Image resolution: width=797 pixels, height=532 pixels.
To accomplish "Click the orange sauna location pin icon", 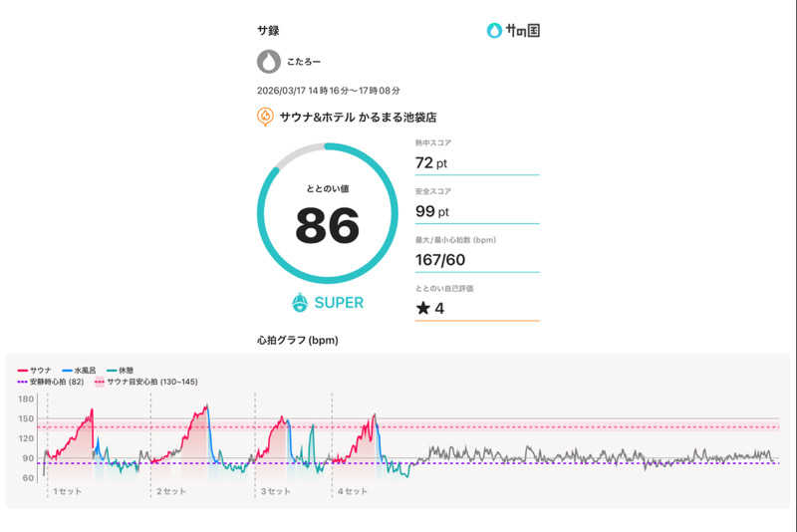I will pyautogui.click(x=265, y=117).
